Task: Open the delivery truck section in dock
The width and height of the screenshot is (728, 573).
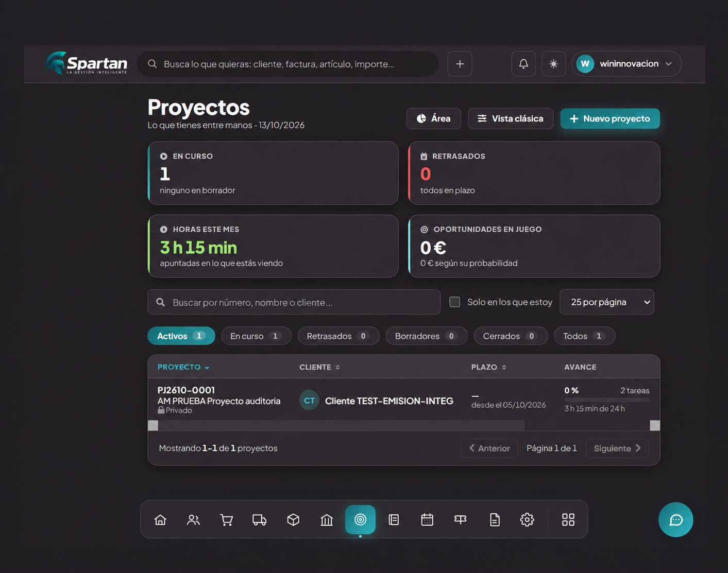Action: [260, 519]
